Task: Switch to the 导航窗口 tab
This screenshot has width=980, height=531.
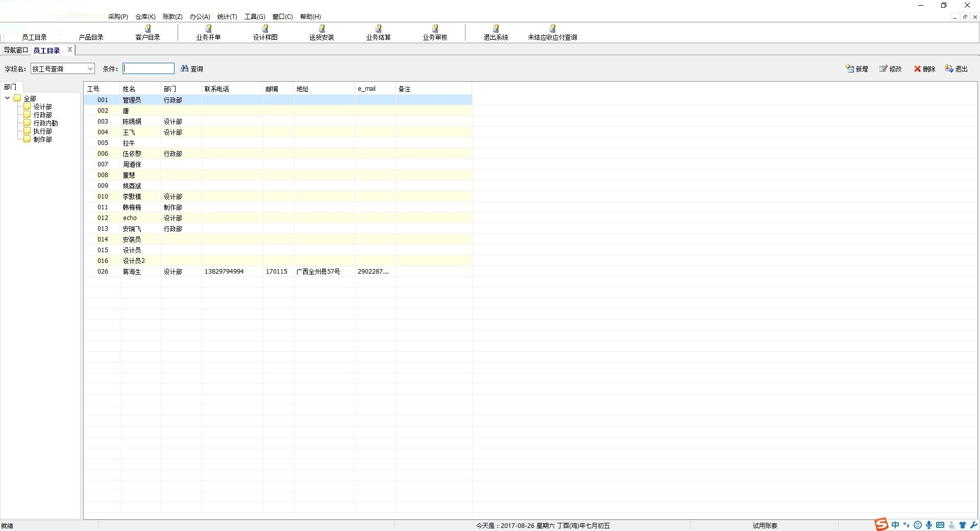Action: point(16,50)
